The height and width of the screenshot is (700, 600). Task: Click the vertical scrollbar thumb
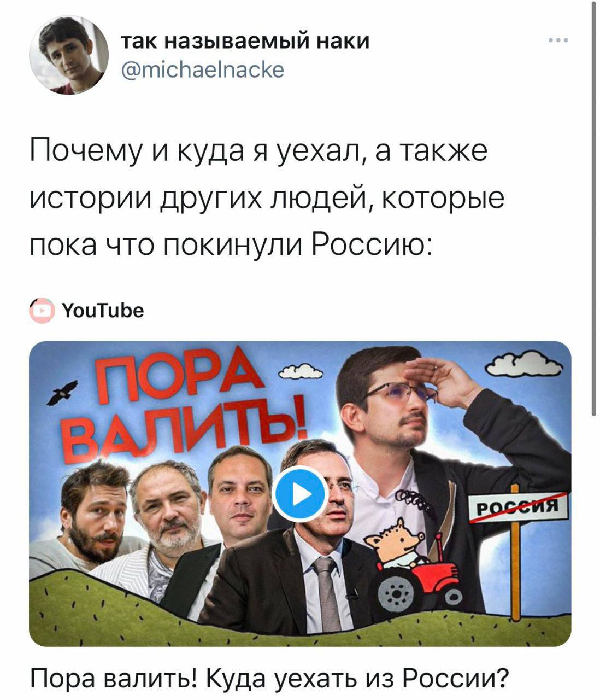[594, 208]
